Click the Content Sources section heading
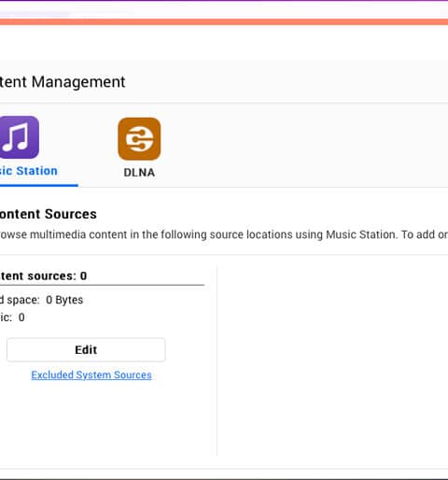This screenshot has height=480, width=448. pos(49,214)
